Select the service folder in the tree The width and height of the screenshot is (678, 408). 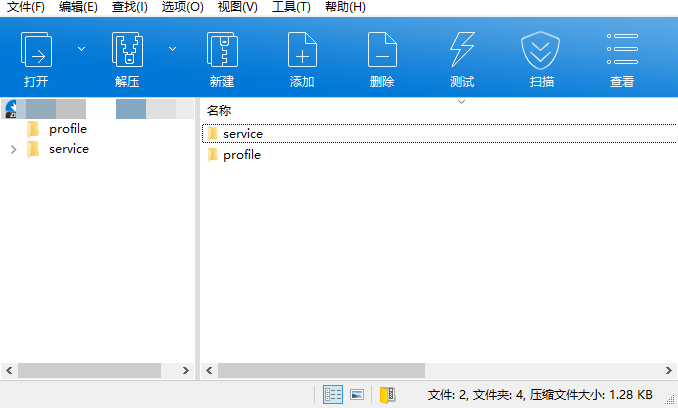coord(69,149)
